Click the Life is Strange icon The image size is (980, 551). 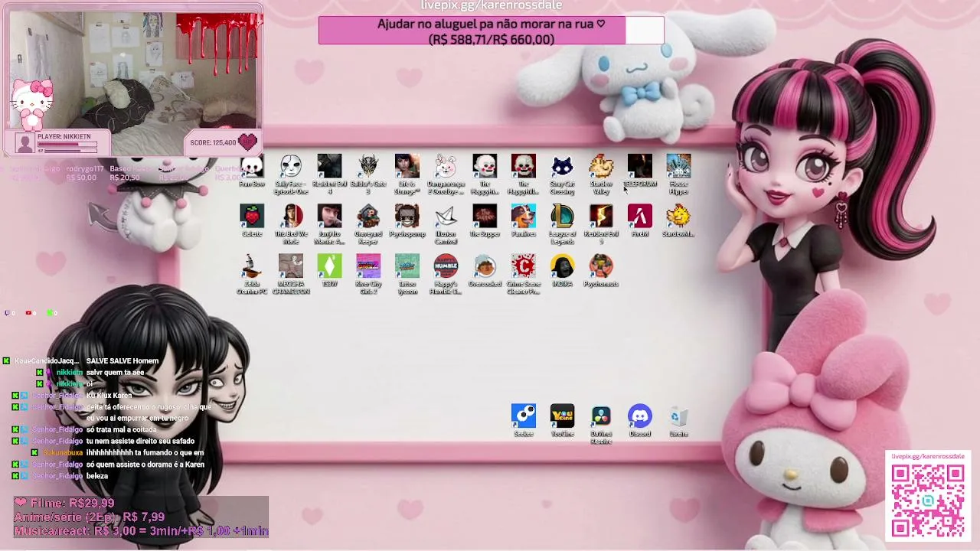tap(407, 174)
